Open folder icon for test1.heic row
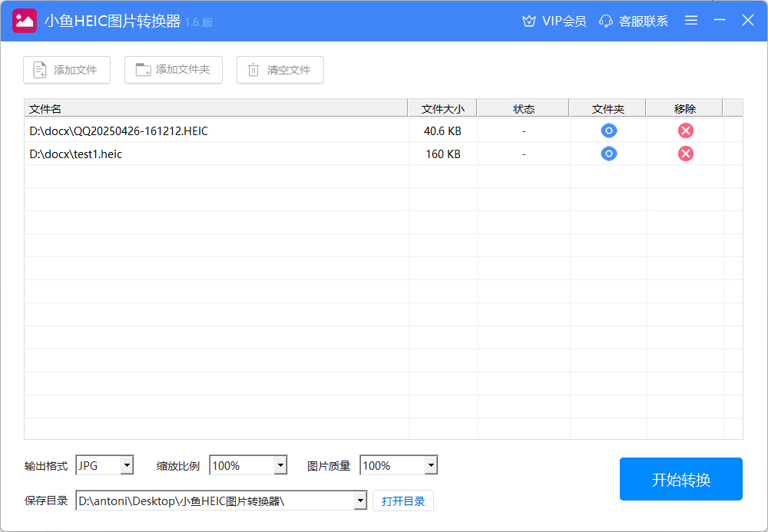The image size is (768, 532). coord(608,154)
